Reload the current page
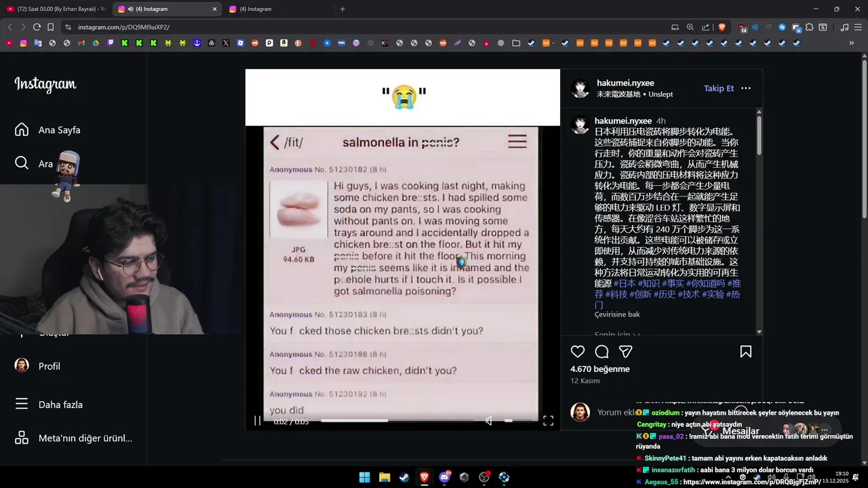The height and width of the screenshot is (488, 868). (x=37, y=27)
